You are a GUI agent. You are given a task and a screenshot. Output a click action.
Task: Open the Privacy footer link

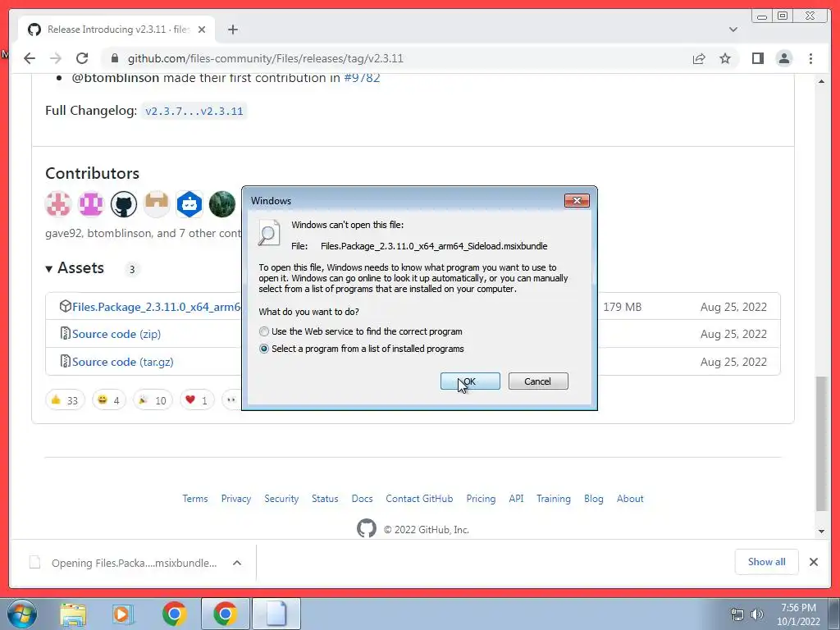click(235, 499)
